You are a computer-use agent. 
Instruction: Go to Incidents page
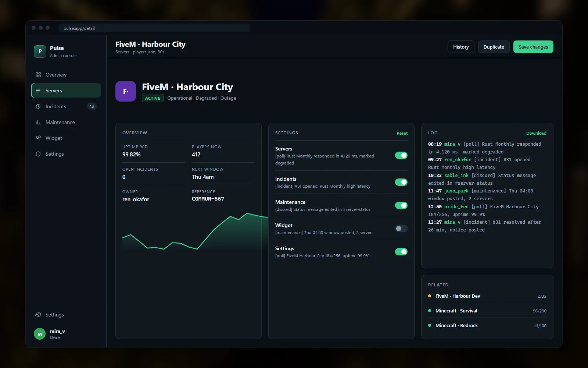pyautogui.click(x=66, y=106)
